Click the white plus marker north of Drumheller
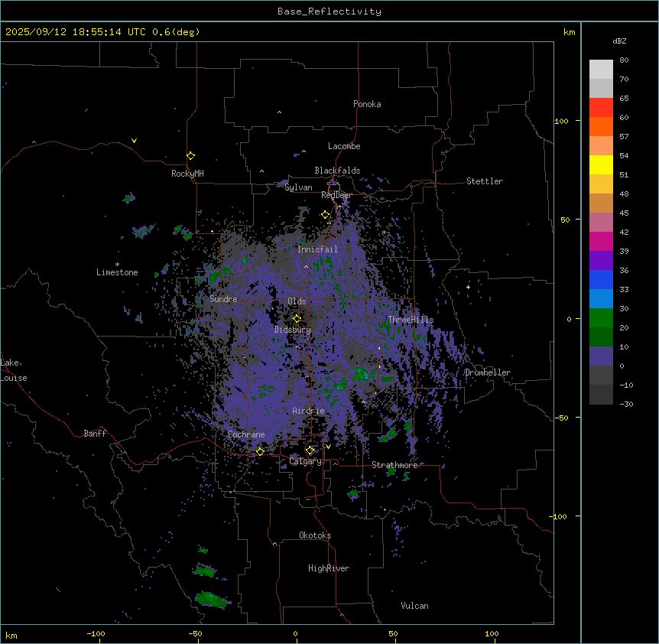 [468, 287]
